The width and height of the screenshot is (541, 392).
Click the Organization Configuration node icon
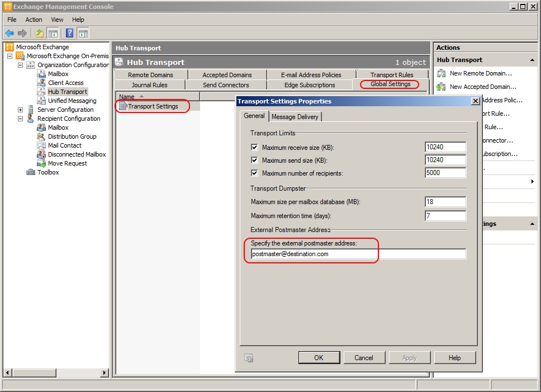(x=31, y=65)
